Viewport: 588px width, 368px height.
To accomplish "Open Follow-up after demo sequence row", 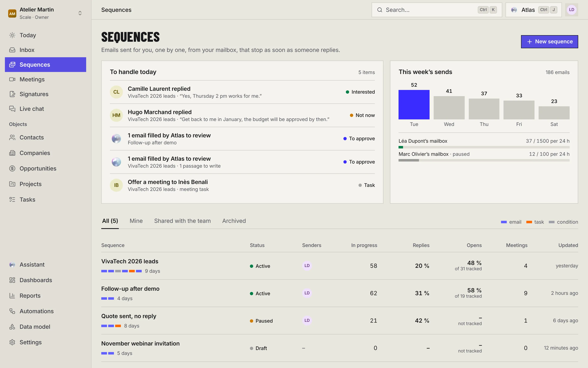I will [x=340, y=293].
